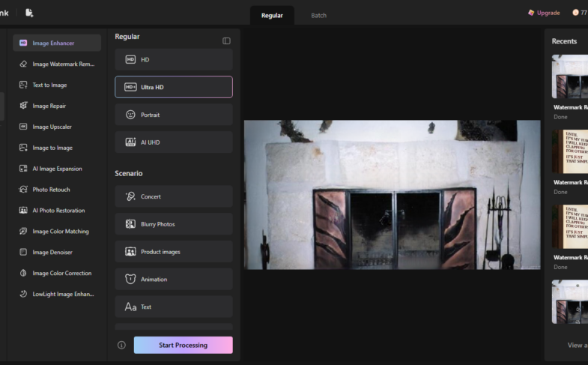Screen dimensions: 588x365
Task: Select the Photo Retouch tool
Action: 57,190
